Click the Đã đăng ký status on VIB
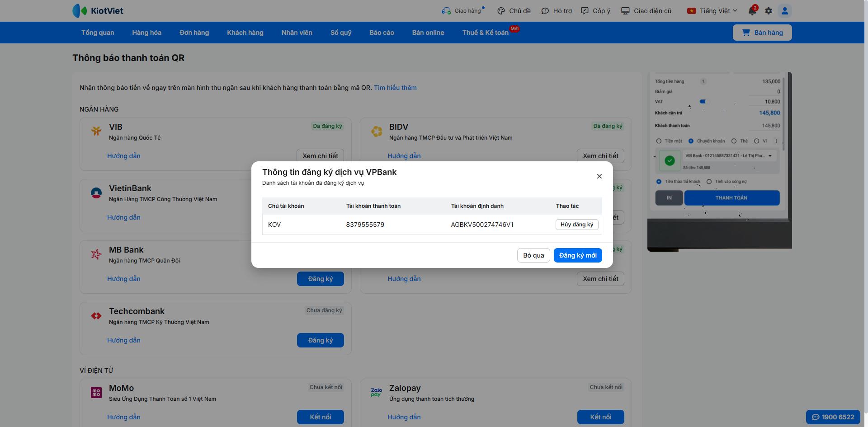868x427 pixels. click(327, 126)
